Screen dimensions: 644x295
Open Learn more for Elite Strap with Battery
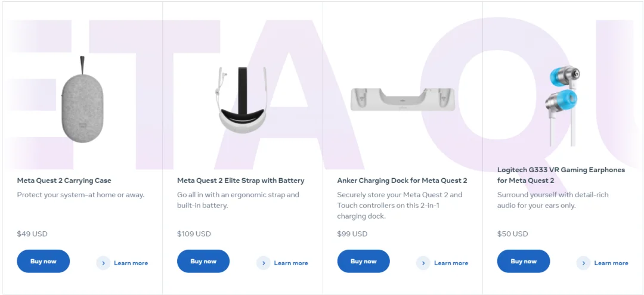click(x=291, y=263)
